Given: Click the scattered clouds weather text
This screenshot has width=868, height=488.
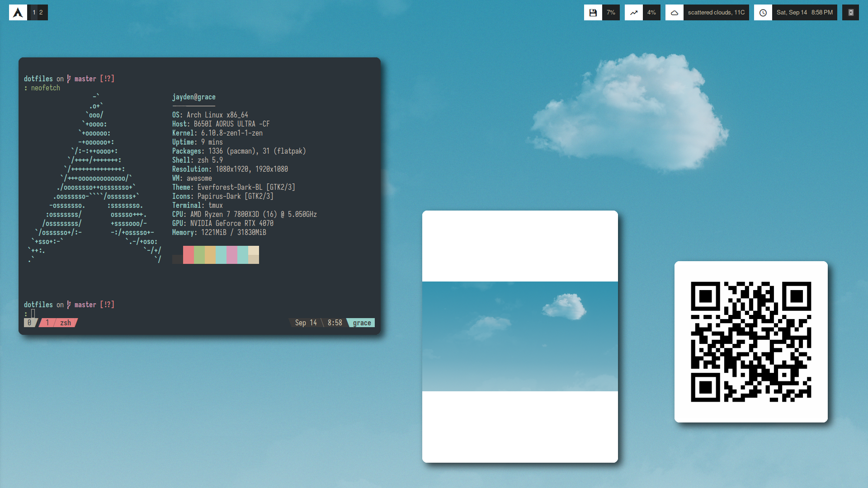Looking at the screenshot, I should click(x=716, y=13).
